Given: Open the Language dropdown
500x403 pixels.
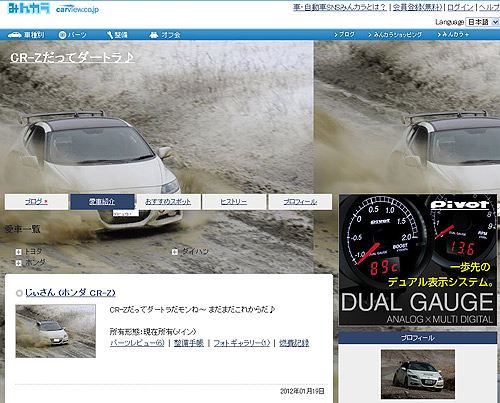Looking at the screenshot, I should coord(482,22).
